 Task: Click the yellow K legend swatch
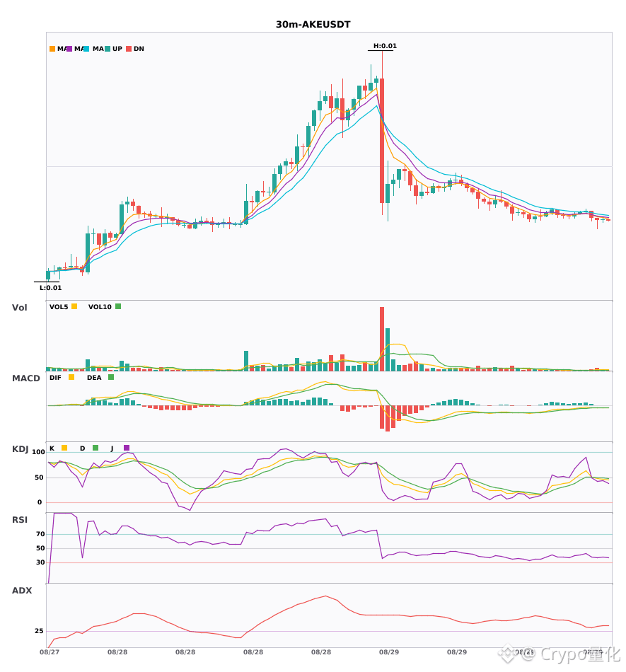click(x=64, y=448)
